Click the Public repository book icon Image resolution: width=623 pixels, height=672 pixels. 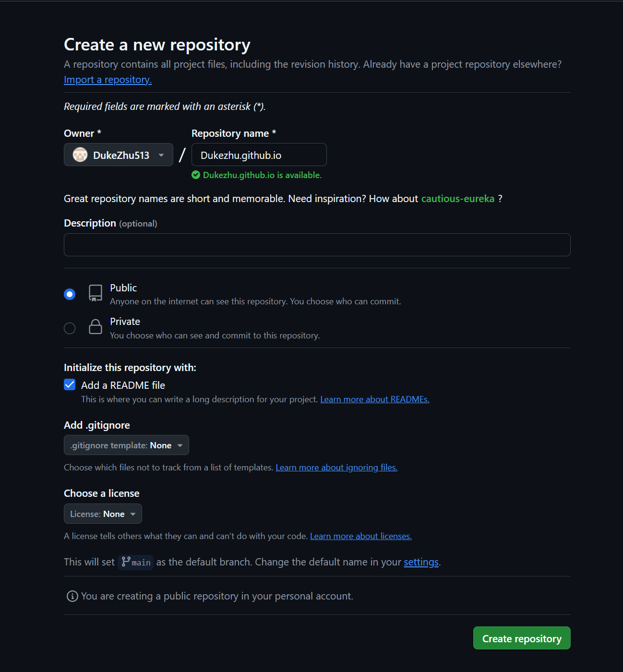96,293
